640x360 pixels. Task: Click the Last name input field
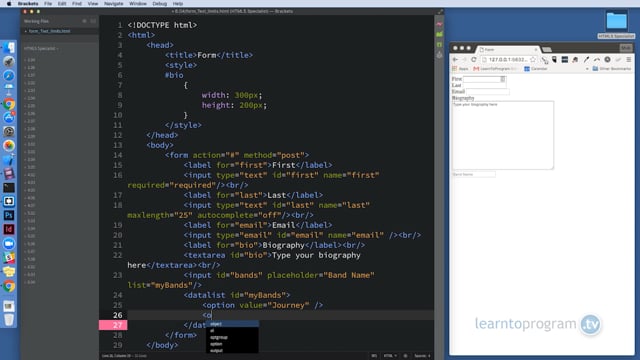pyautogui.click(x=484, y=85)
